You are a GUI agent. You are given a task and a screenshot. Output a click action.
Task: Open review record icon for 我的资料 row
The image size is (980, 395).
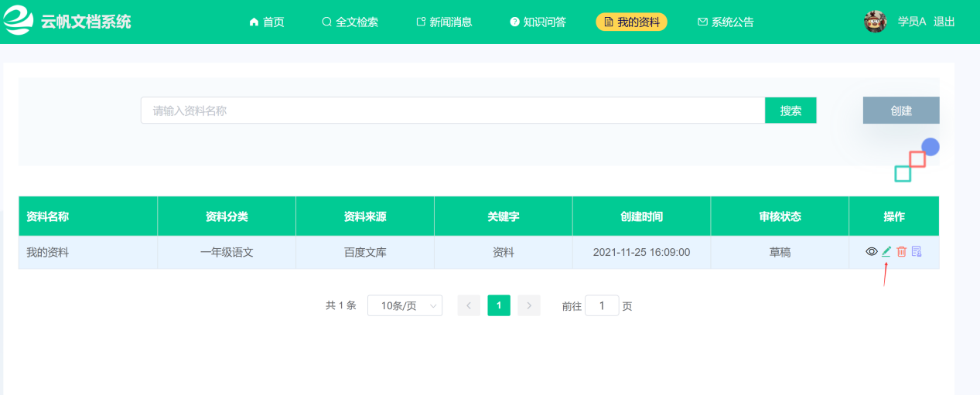[x=917, y=251]
